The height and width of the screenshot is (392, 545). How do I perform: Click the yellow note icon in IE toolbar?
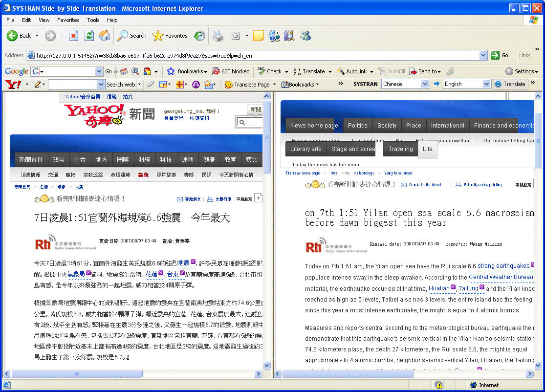258,36
